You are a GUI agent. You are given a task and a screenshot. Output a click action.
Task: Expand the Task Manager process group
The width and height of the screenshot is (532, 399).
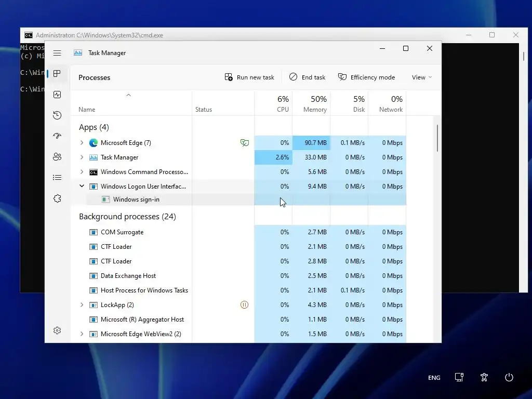82,157
